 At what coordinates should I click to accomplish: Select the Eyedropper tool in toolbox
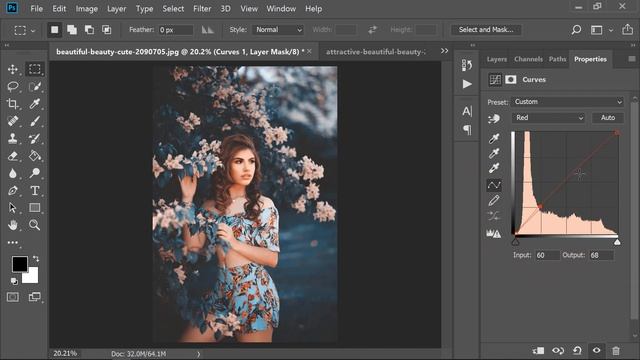click(x=35, y=104)
